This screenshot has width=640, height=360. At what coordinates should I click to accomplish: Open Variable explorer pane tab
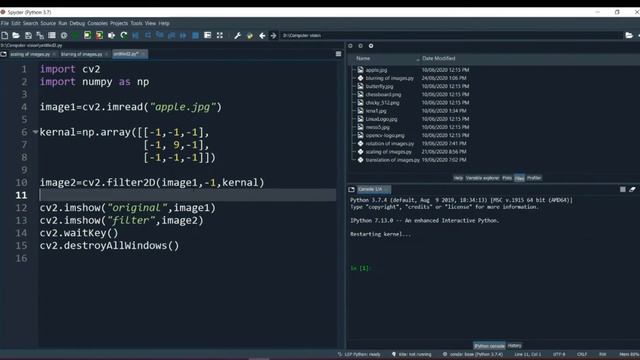[x=482, y=178]
